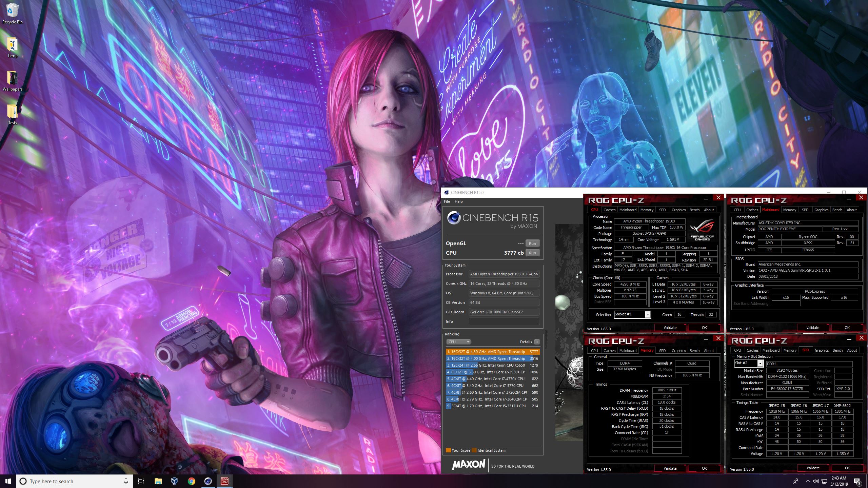The width and height of the screenshot is (868, 488).
Task: Select ranking row Intel Core i5-3317U
Action: tap(493, 406)
